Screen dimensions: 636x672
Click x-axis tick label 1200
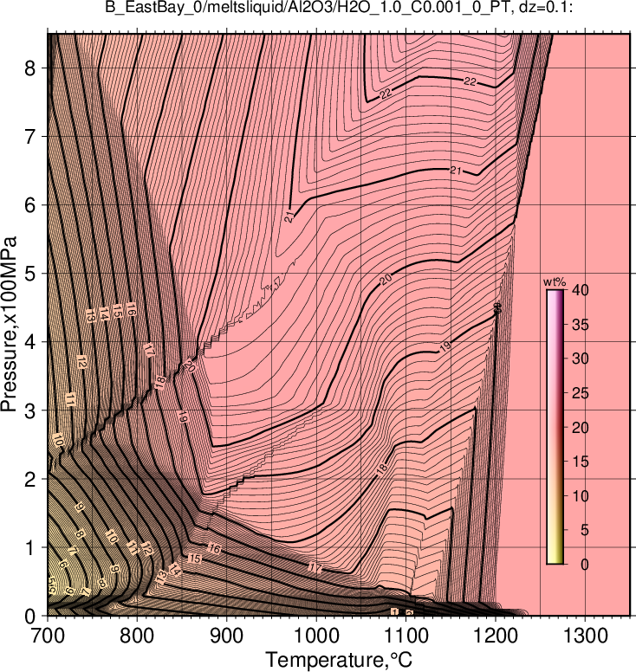[496, 636]
